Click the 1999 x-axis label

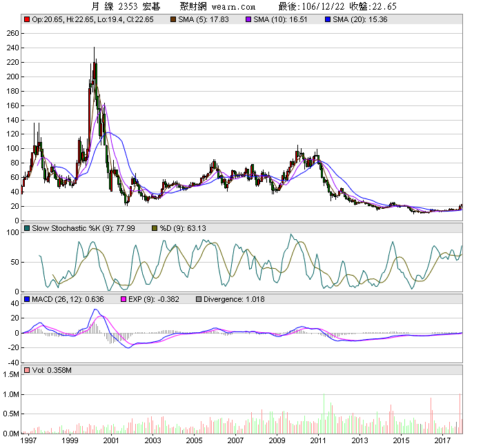click(x=70, y=440)
